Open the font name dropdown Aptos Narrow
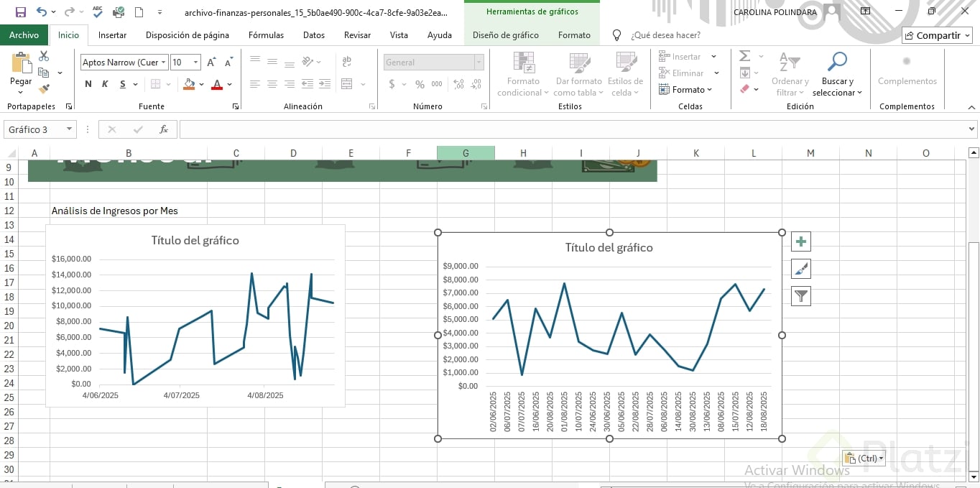 click(x=164, y=63)
